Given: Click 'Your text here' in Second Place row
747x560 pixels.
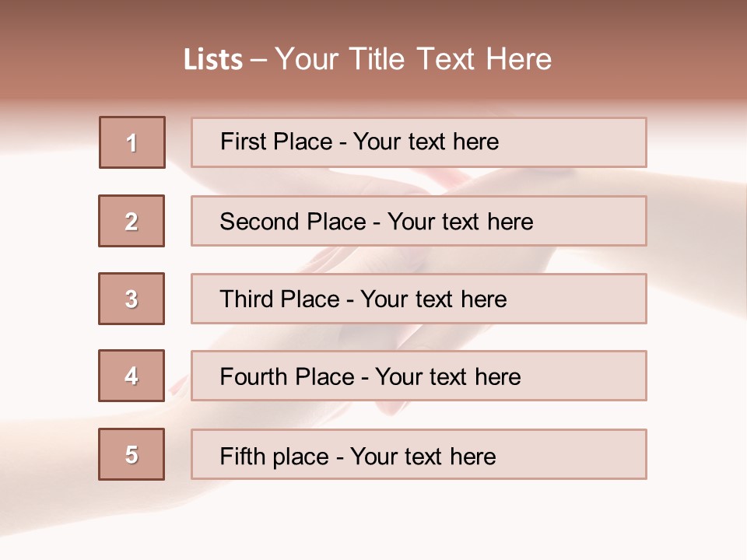Looking at the screenshot, I should (x=460, y=222).
